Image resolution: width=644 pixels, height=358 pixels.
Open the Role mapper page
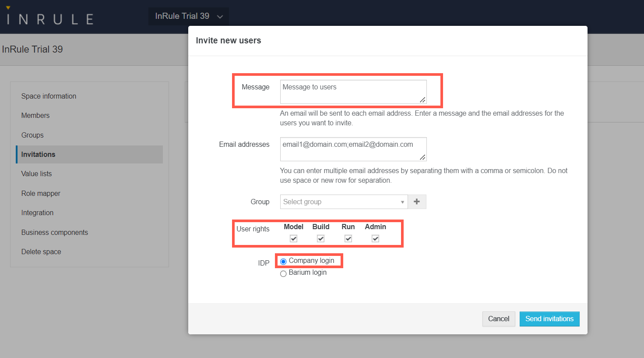tap(41, 193)
